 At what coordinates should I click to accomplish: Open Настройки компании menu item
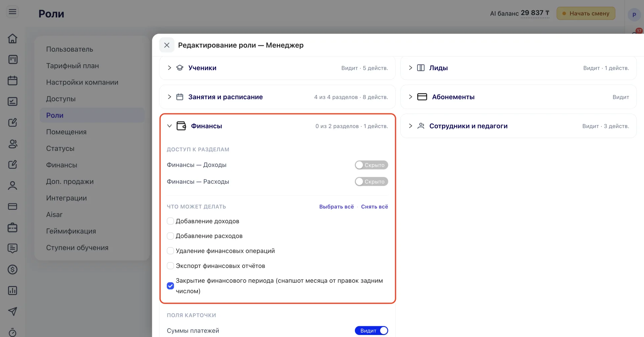click(92, 82)
